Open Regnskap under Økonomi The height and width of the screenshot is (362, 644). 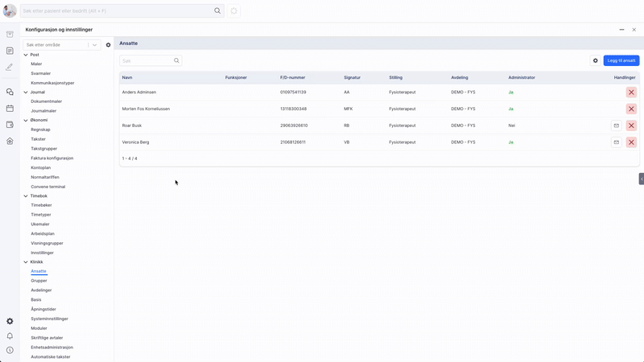[x=40, y=130]
